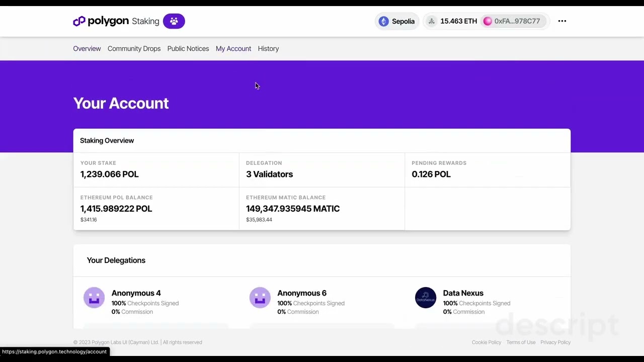The height and width of the screenshot is (362, 644).
Task: Click the 15.463 ETH balance
Action: pyautogui.click(x=458, y=21)
